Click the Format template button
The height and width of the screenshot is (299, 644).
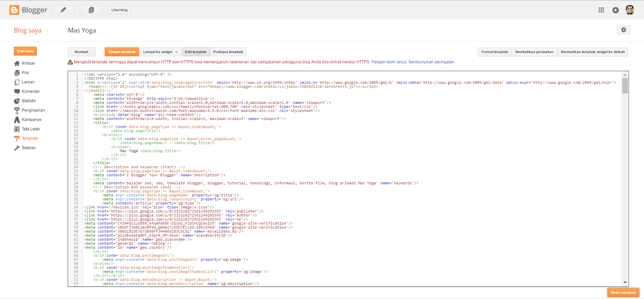(495, 52)
